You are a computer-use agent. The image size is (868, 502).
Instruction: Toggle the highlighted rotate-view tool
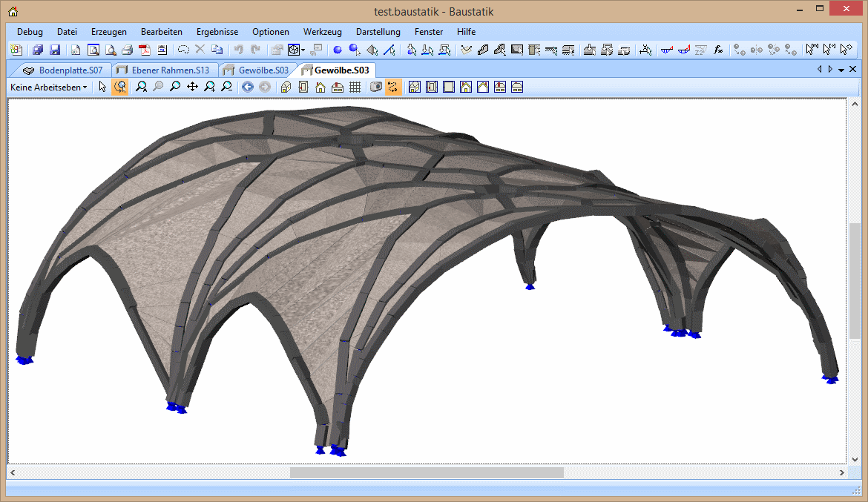119,87
